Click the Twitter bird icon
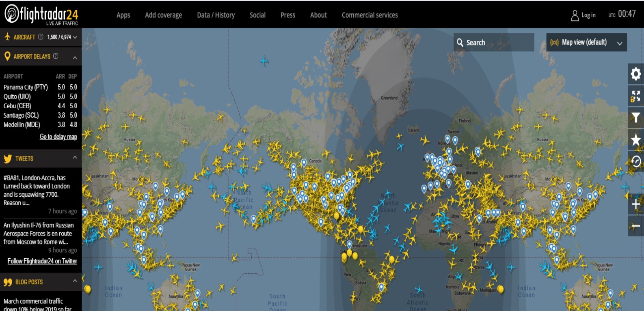This screenshot has height=311, width=644. click(8, 159)
